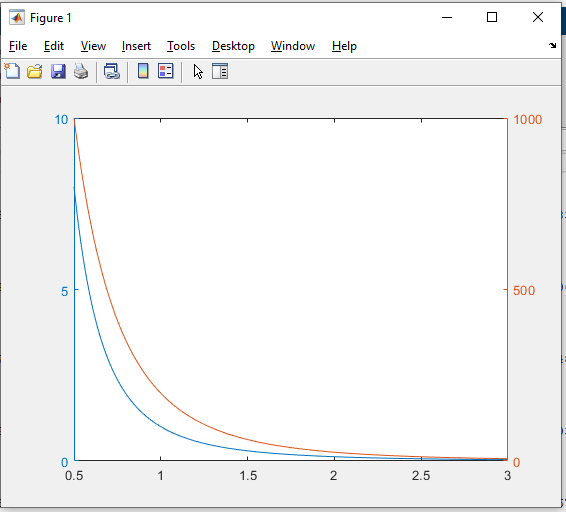Expand the Insert menu

[136, 46]
